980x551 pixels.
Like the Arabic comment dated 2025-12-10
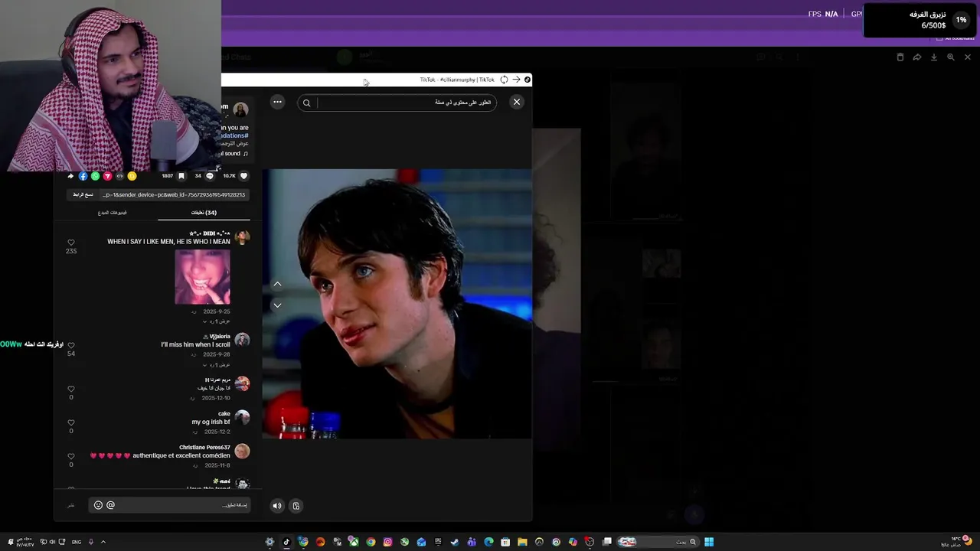(x=71, y=389)
